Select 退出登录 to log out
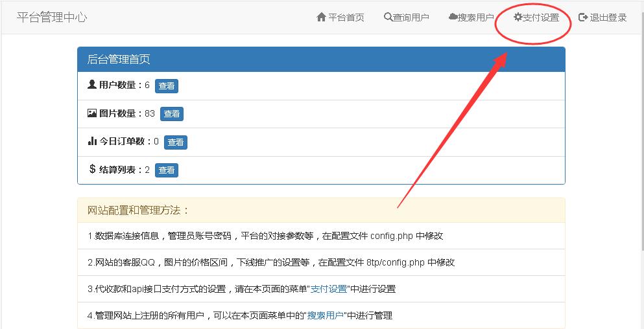 point(602,17)
